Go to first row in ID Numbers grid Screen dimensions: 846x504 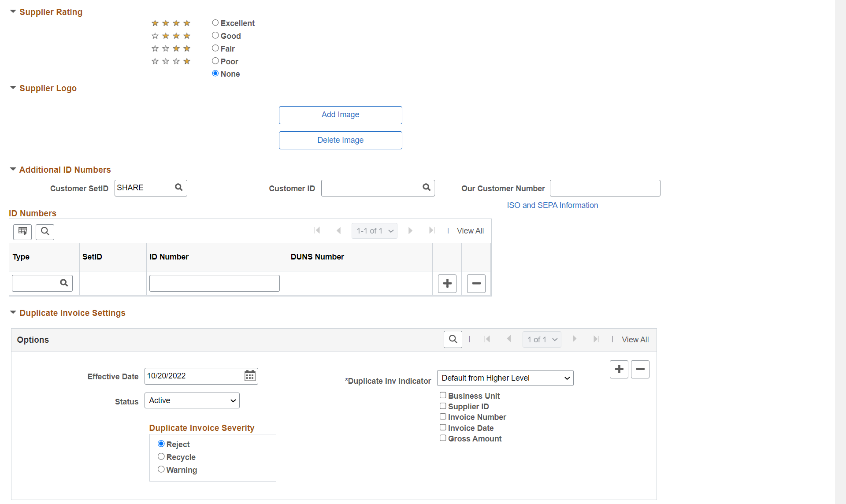[317, 230]
